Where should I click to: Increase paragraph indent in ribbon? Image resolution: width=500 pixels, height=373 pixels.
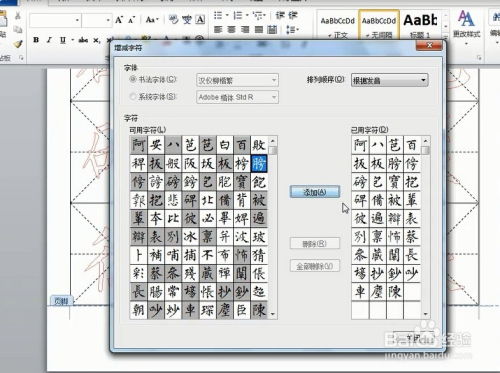pyautogui.click(x=292, y=15)
